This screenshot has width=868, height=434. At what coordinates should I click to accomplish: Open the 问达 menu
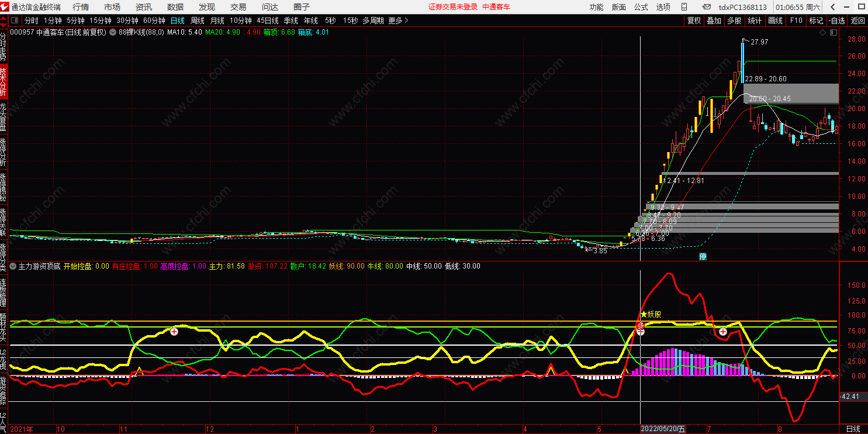[270, 7]
